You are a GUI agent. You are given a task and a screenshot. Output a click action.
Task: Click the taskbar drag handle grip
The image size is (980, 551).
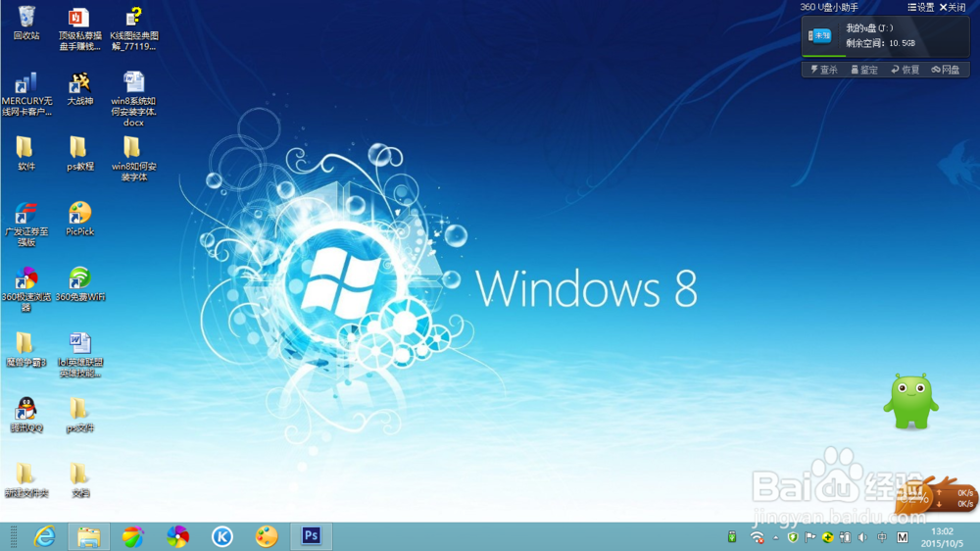tap(14, 536)
